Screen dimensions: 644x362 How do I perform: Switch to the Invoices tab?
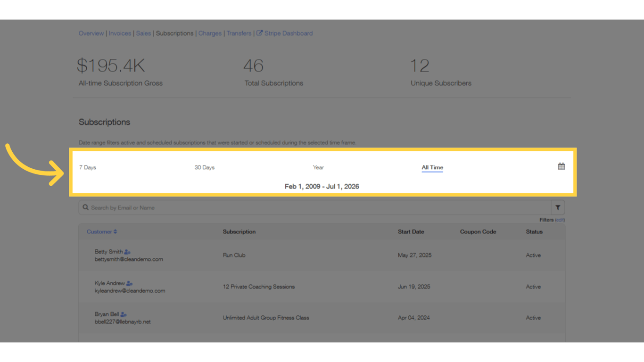pos(120,33)
